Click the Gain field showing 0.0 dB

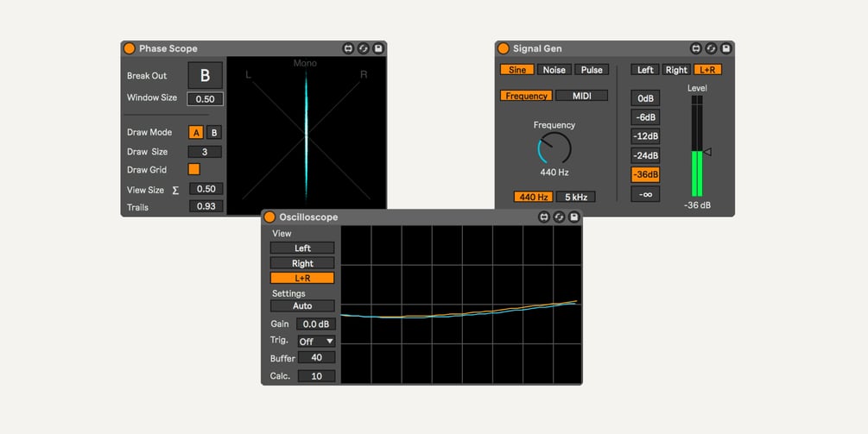(316, 324)
